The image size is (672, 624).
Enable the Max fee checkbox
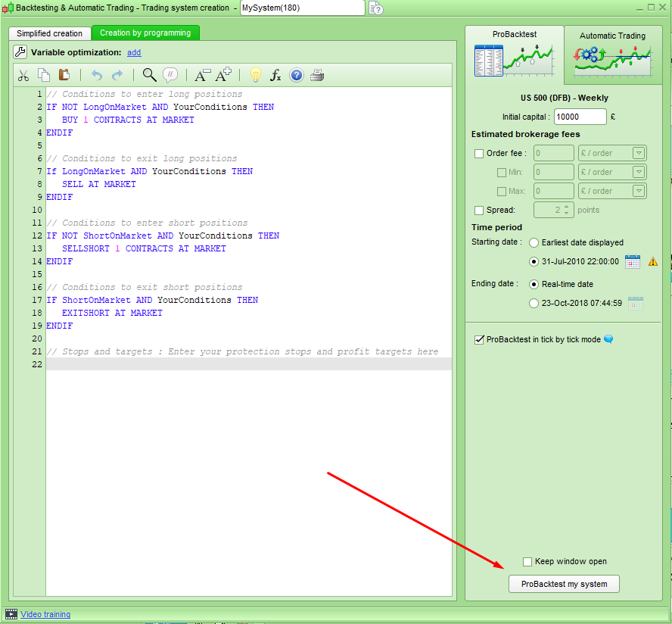[x=502, y=192]
